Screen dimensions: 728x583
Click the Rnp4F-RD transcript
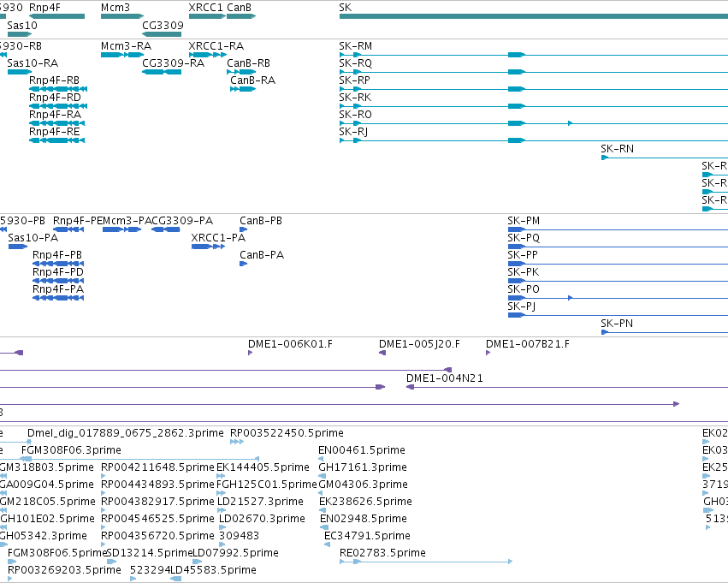58,106
